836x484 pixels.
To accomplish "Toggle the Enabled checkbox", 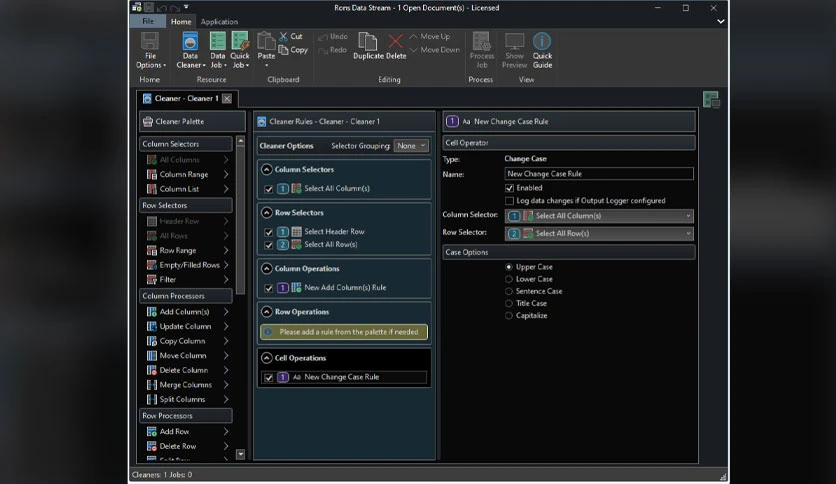I will [509, 188].
